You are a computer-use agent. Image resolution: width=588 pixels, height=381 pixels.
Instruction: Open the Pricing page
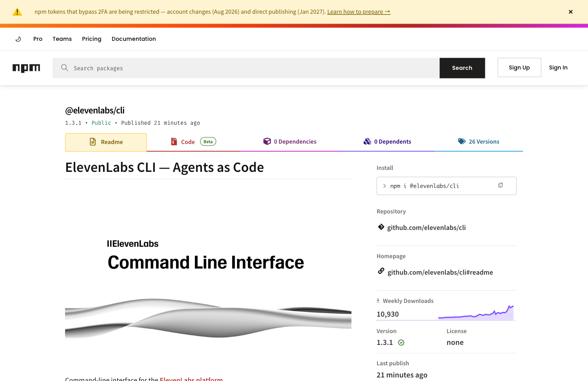(x=92, y=39)
